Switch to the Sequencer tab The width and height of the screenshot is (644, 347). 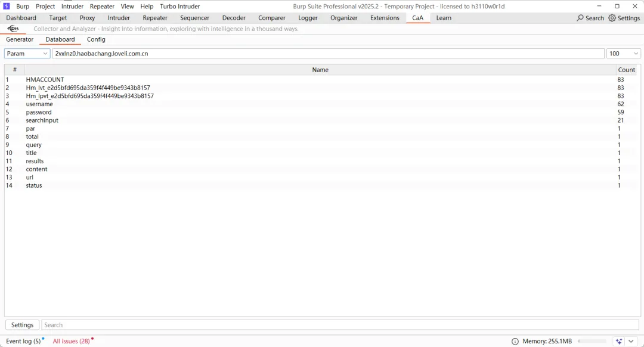tap(194, 18)
